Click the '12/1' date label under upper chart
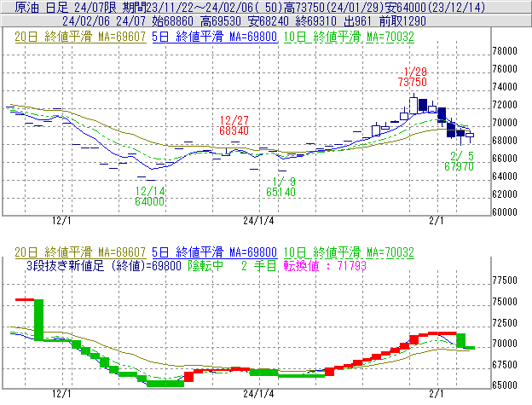Screen dimensions: 532x405 tap(61, 221)
